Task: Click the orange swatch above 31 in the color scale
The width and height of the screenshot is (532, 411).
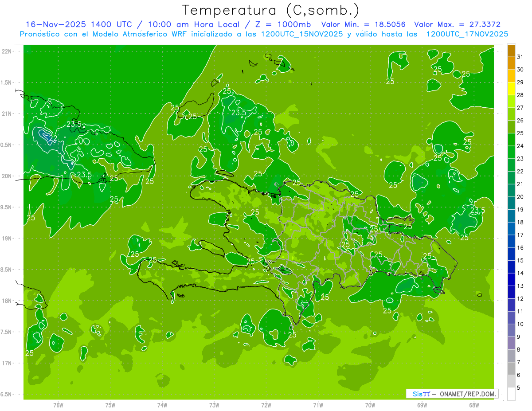Action: point(511,51)
